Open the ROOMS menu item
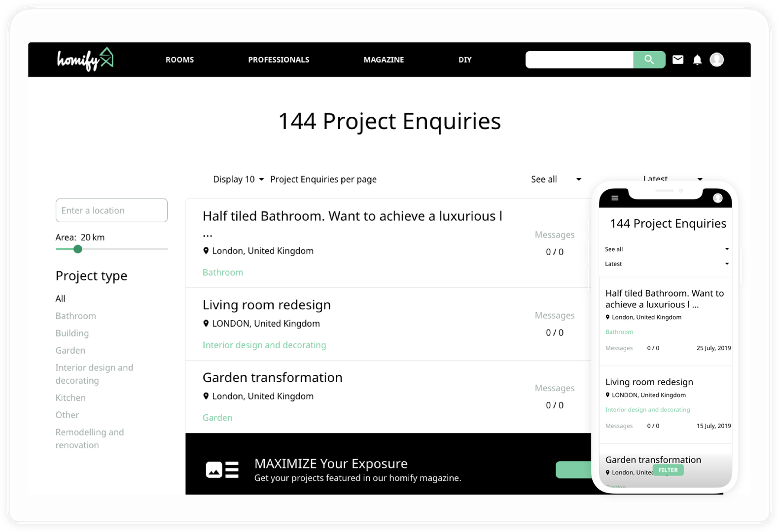Screen dimensions: 779x532 tap(179, 60)
